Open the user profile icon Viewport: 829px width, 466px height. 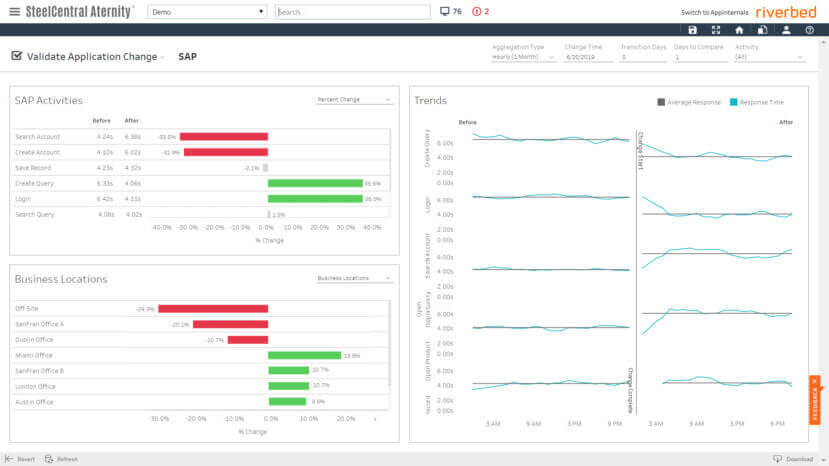pos(786,30)
